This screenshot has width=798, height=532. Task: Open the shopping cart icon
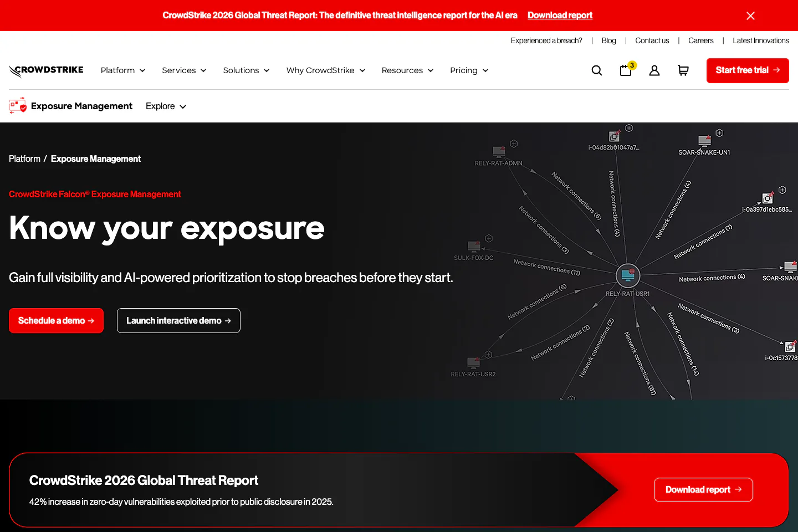pyautogui.click(x=683, y=70)
